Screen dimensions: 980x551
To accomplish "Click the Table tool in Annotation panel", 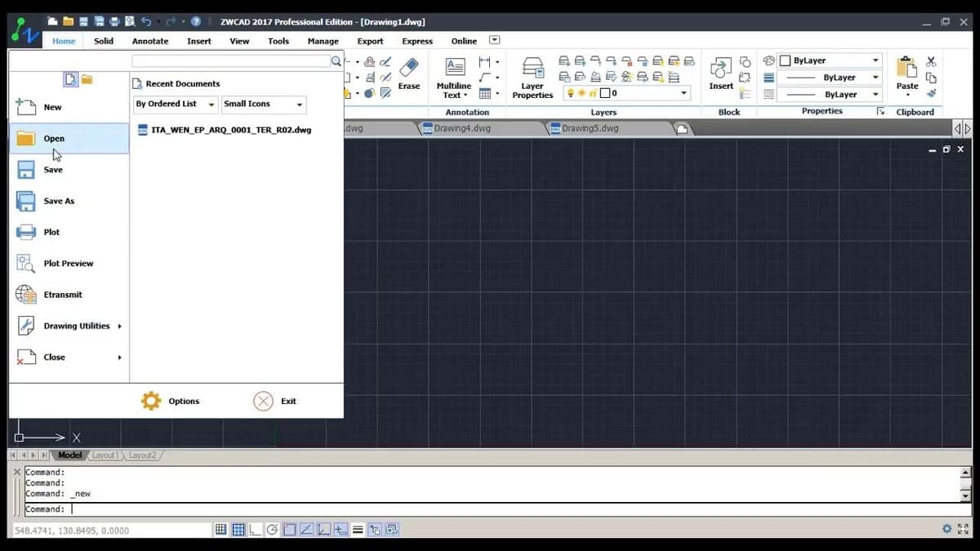I will (x=484, y=93).
